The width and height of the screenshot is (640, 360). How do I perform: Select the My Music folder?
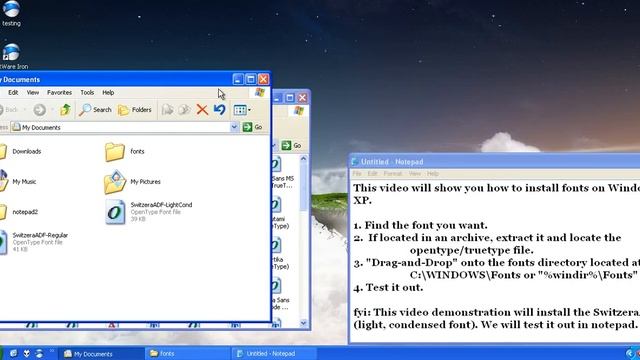coord(18,182)
